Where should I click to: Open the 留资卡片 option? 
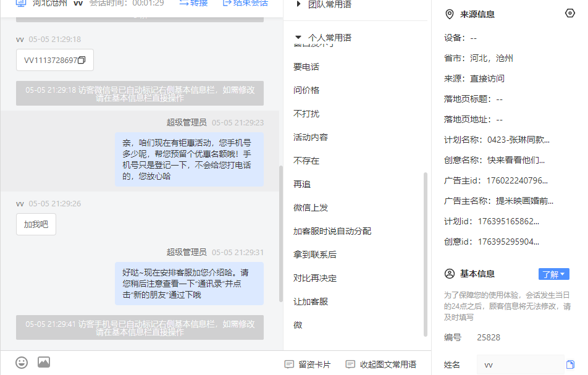point(308,364)
